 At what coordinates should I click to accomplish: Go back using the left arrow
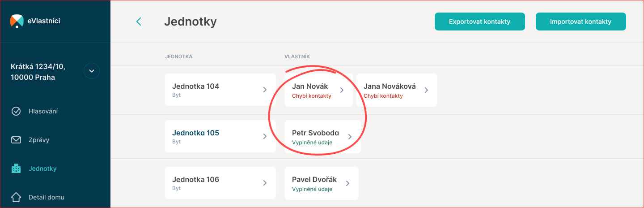coord(139,22)
